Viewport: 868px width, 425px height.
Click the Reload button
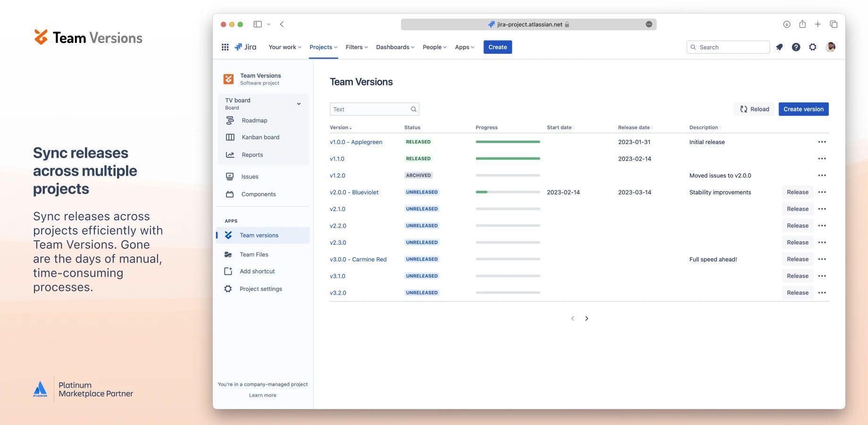tap(754, 109)
